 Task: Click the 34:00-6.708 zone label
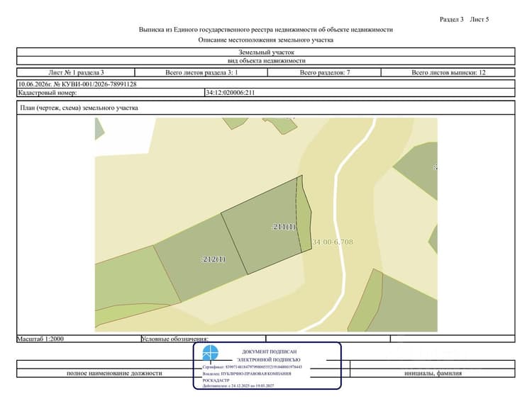click(333, 242)
